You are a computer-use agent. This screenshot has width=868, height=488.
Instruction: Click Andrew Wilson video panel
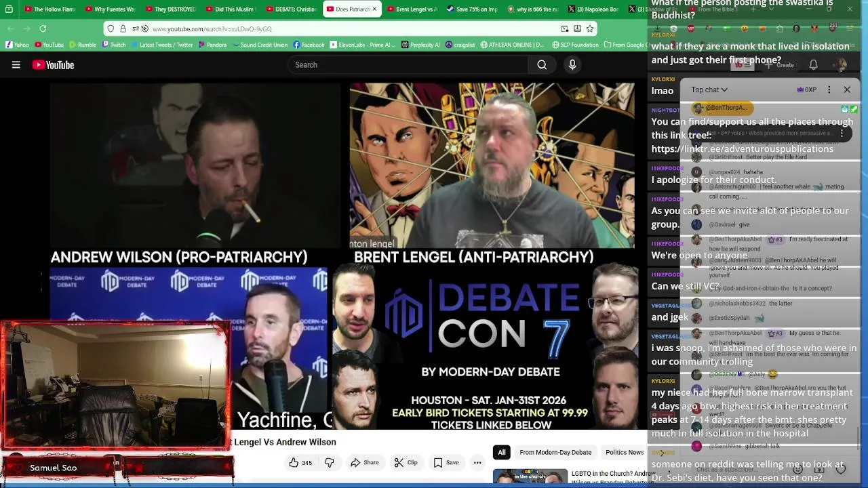point(195,166)
